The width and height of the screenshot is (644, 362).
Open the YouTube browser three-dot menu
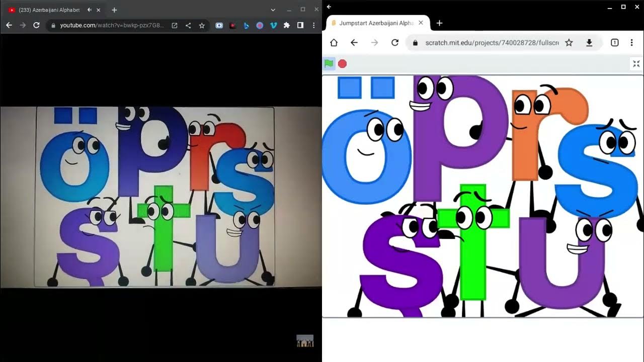click(314, 25)
